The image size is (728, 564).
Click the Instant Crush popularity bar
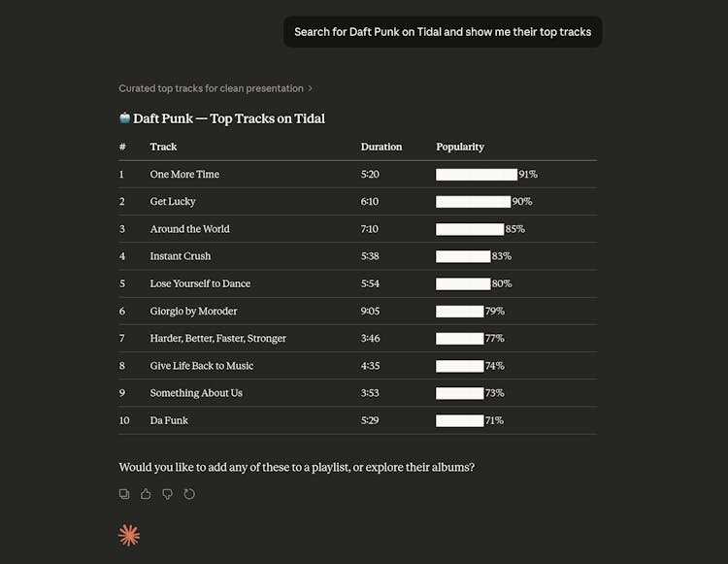point(463,256)
